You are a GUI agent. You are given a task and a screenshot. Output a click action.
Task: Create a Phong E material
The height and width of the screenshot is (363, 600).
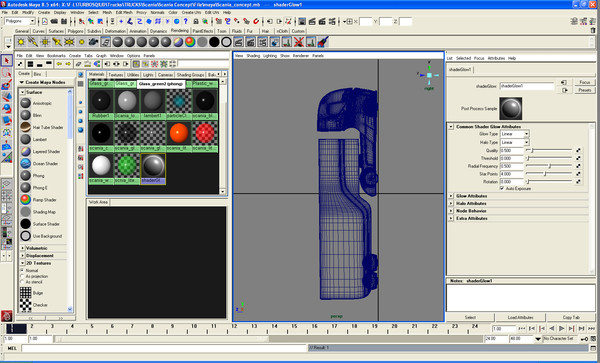pyautogui.click(x=26, y=188)
